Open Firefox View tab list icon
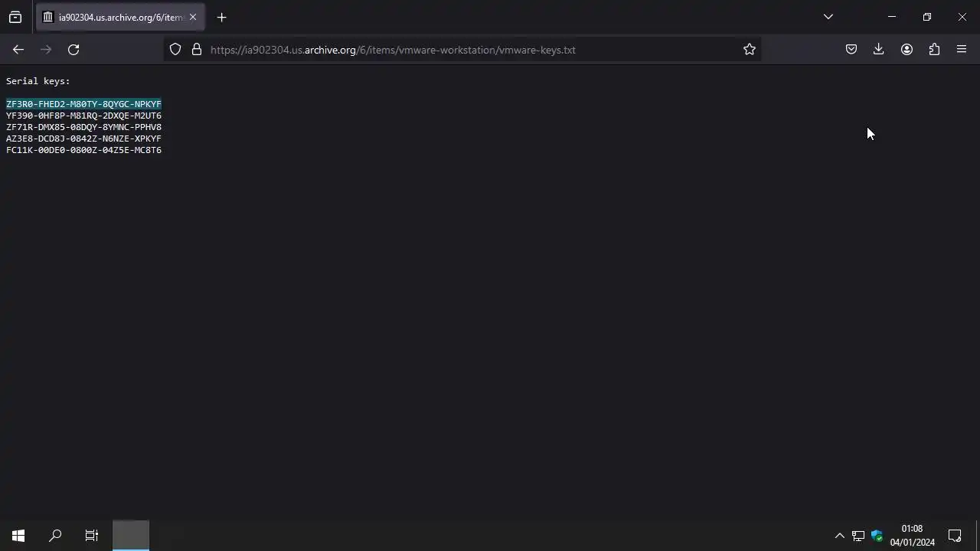Screen dimensions: 980x551 pyautogui.click(x=15, y=17)
